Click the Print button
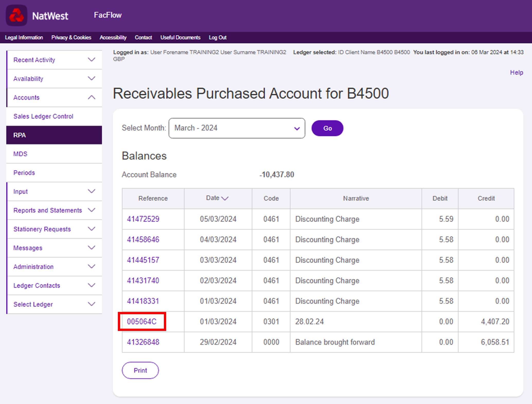 click(140, 370)
